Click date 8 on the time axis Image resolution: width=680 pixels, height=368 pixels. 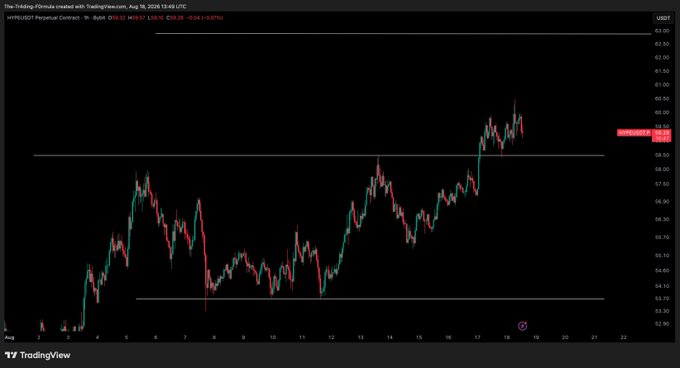point(214,337)
